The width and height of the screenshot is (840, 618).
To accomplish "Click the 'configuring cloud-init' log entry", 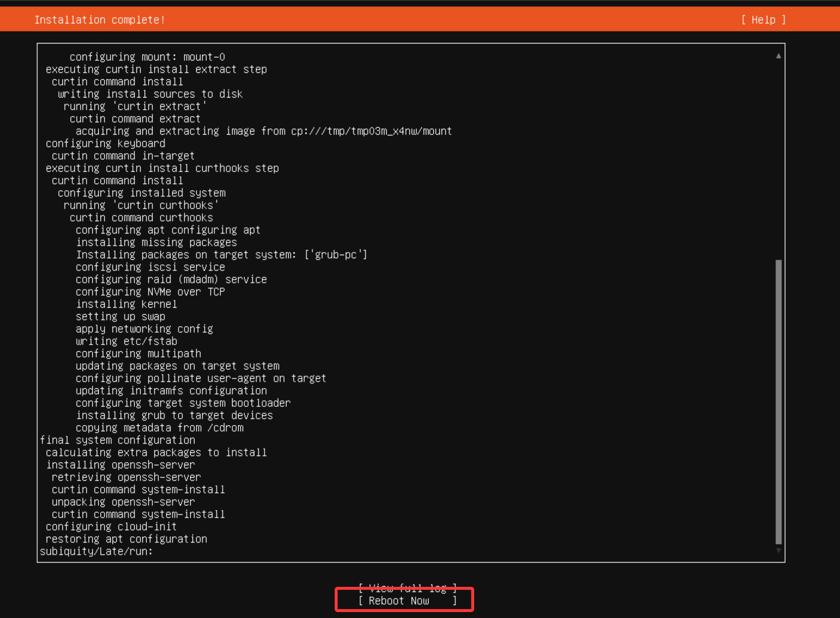I will tap(111, 527).
